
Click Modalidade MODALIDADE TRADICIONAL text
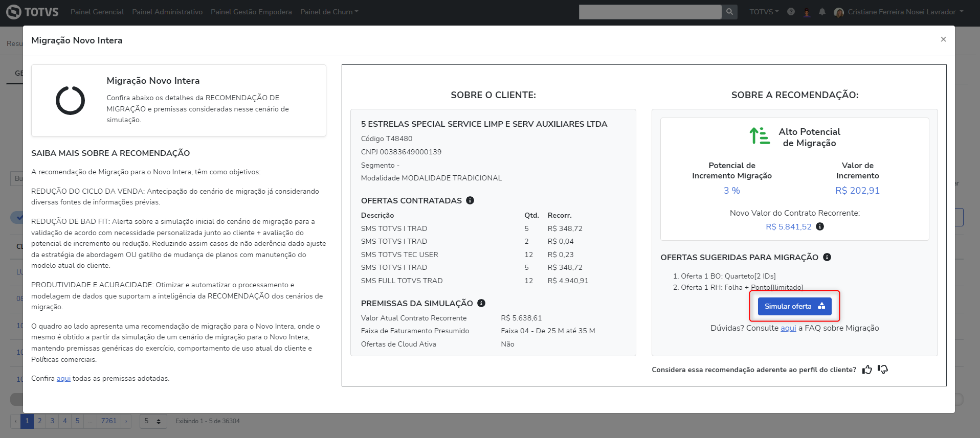coord(431,178)
